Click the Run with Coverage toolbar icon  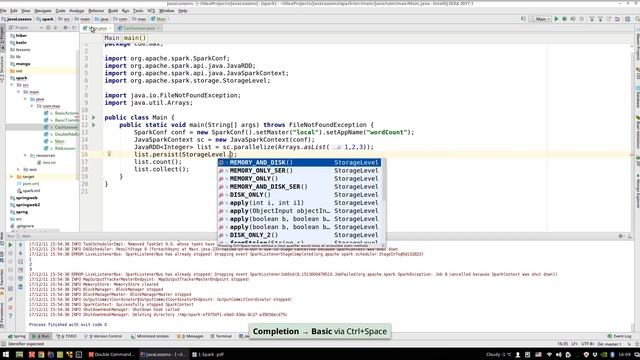pyautogui.click(x=573, y=19)
